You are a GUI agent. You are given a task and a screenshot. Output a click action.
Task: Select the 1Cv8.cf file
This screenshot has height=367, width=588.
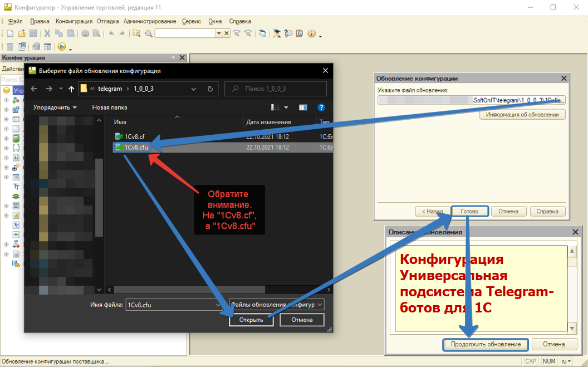(x=135, y=136)
